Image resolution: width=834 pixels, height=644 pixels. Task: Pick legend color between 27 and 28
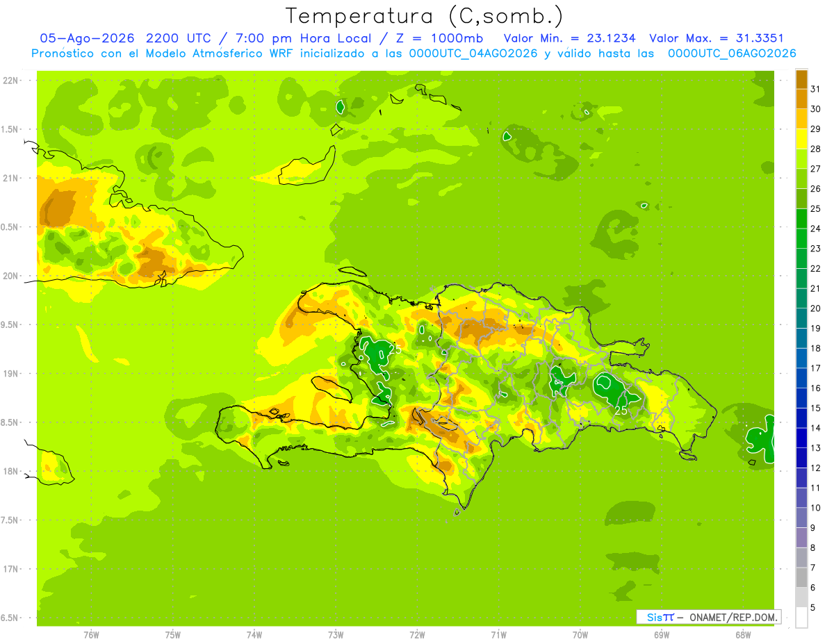(x=801, y=159)
